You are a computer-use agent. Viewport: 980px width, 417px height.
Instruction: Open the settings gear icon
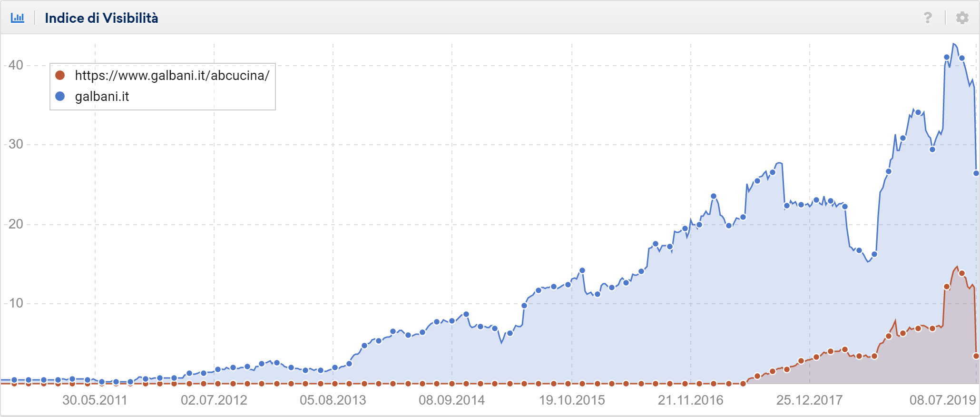pos(962,18)
